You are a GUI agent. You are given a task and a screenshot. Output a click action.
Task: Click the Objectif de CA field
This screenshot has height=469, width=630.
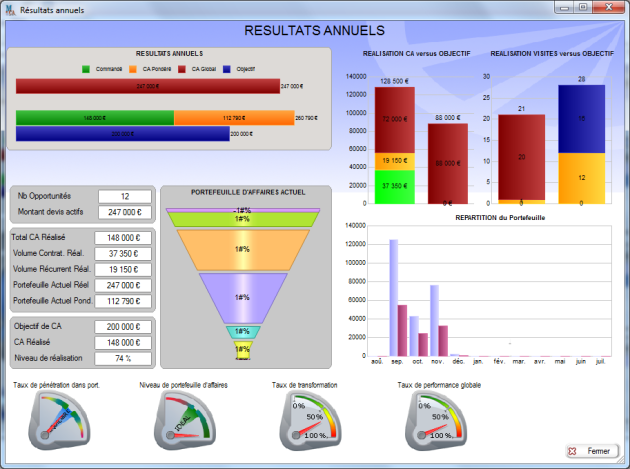[x=123, y=327]
